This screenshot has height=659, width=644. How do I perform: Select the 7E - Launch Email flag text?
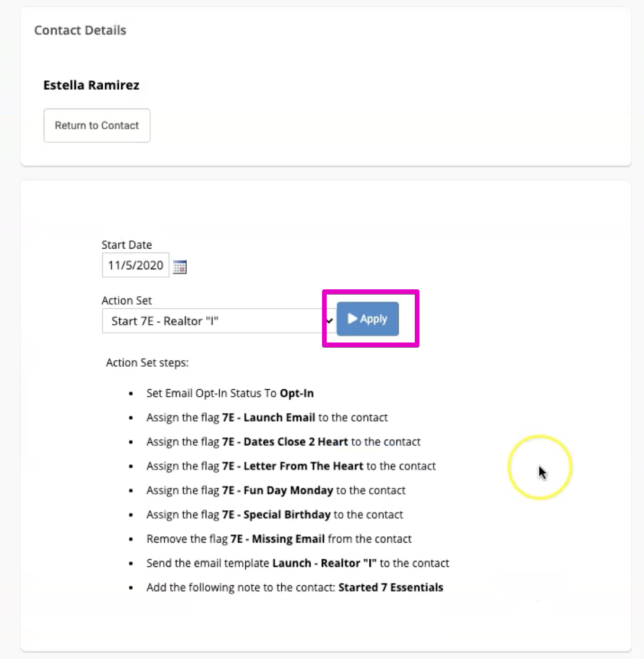[x=268, y=417]
